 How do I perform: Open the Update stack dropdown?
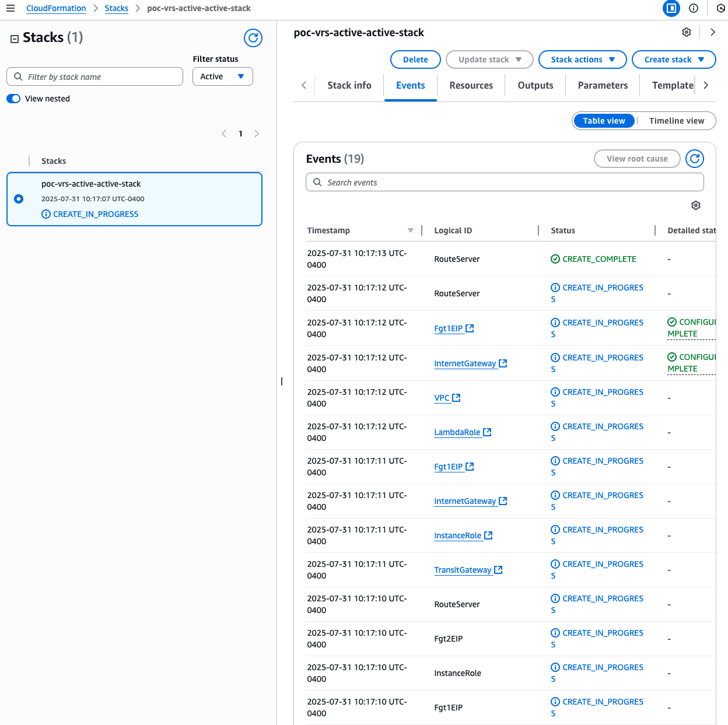pos(490,59)
